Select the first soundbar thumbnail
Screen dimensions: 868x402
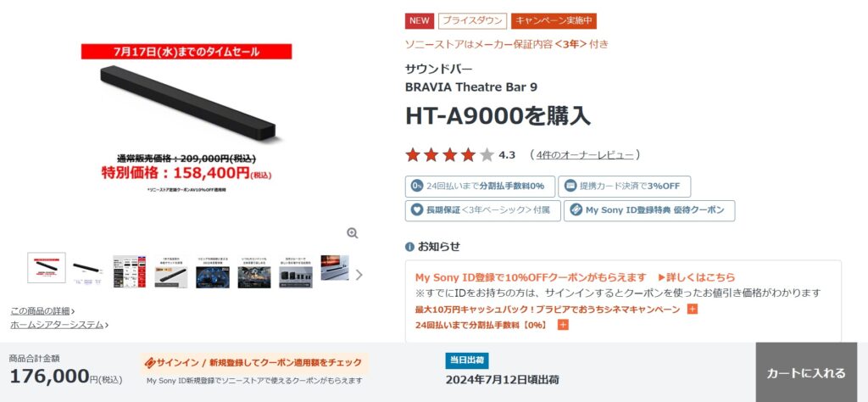point(47,268)
